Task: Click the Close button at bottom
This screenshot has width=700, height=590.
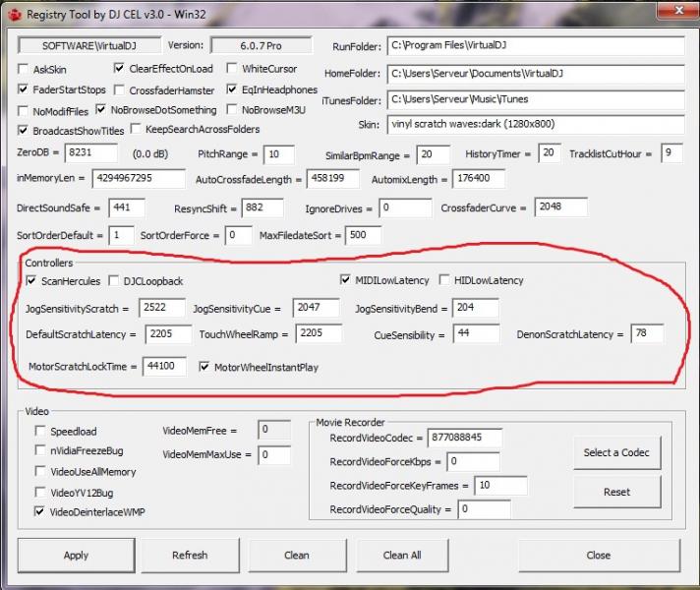Action: [599, 556]
